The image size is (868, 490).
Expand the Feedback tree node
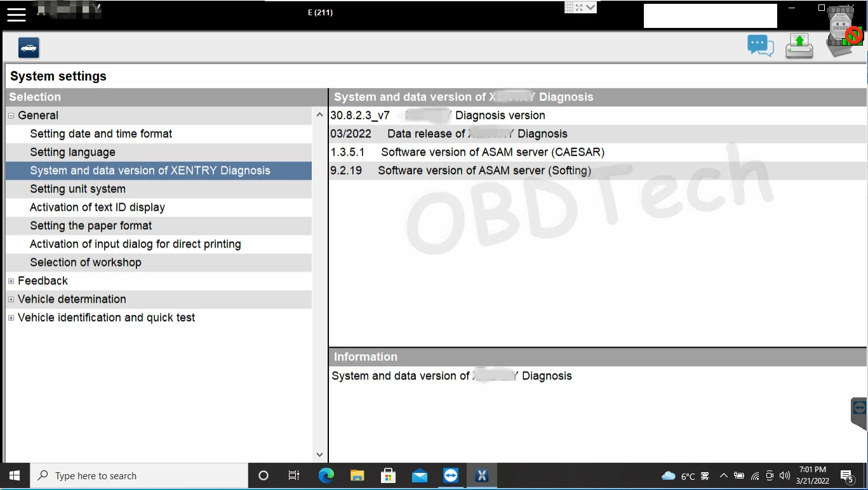click(x=11, y=281)
